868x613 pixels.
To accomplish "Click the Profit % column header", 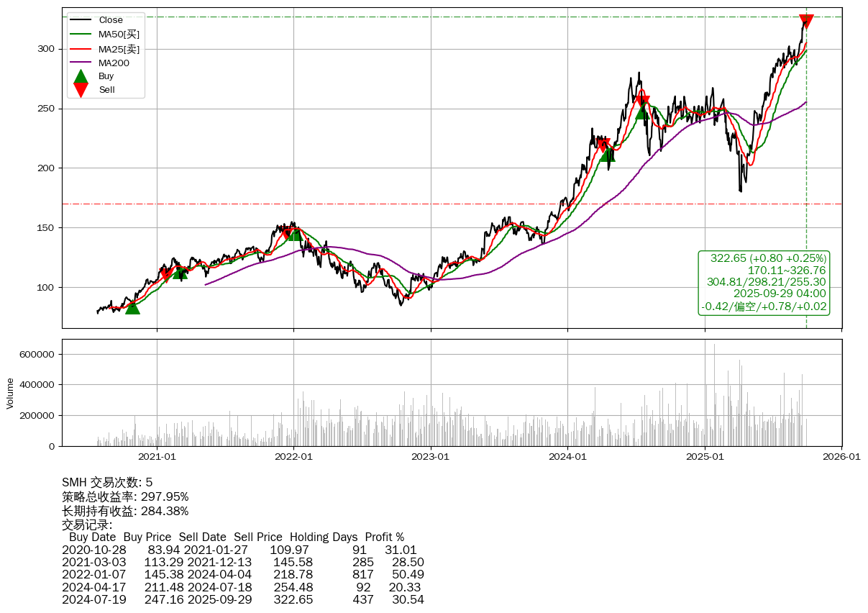I will click(x=384, y=537).
